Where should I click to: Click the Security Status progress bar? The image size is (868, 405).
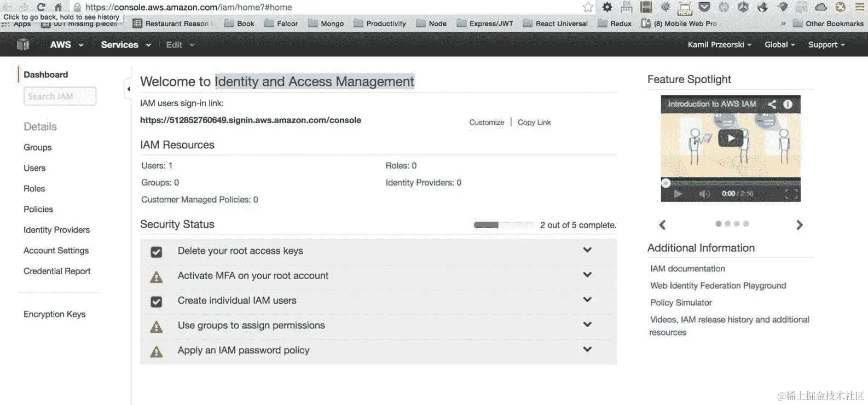coord(504,225)
